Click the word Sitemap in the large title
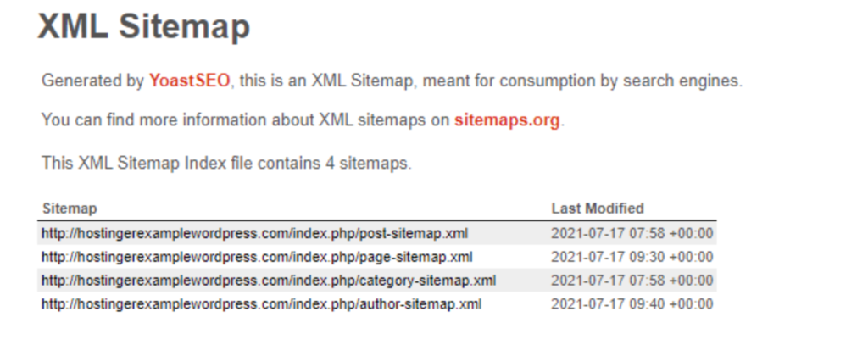 click(184, 26)
